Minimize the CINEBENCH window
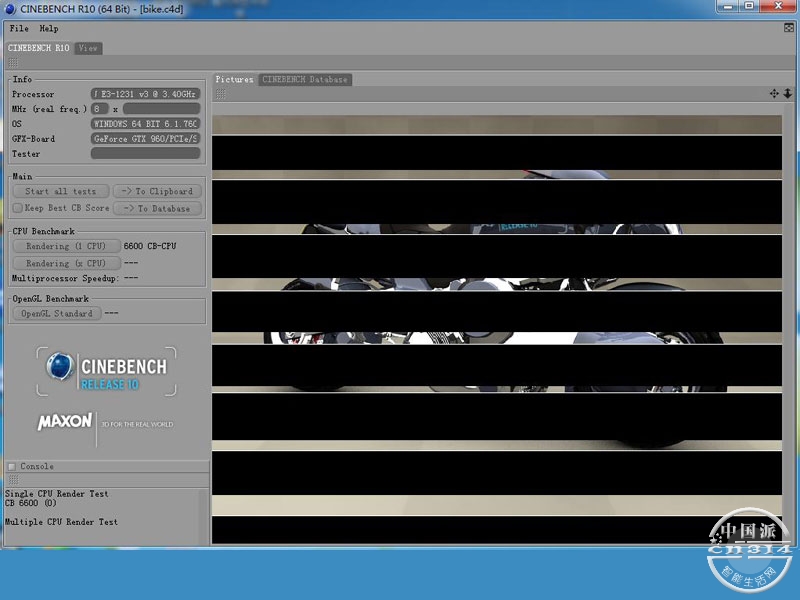 pos(728,6)
